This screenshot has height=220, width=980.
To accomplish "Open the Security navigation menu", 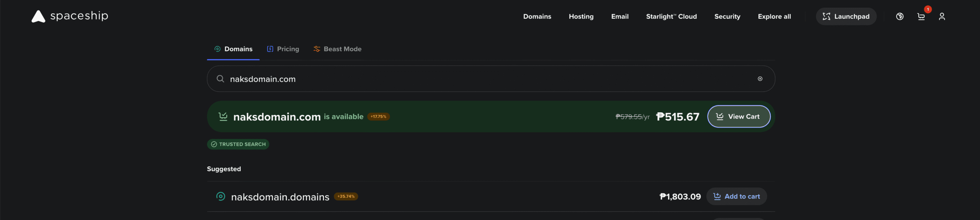I will (x=727, y=16).
